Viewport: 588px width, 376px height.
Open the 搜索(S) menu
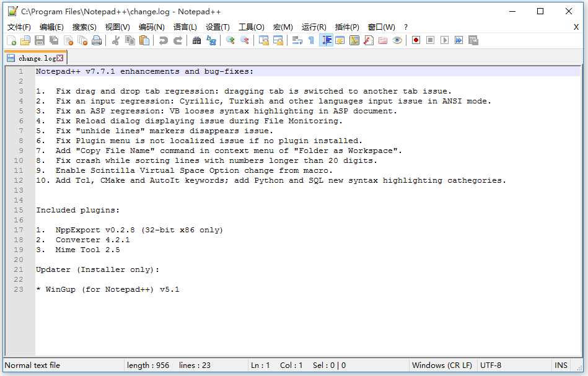[x=84, y=27]
